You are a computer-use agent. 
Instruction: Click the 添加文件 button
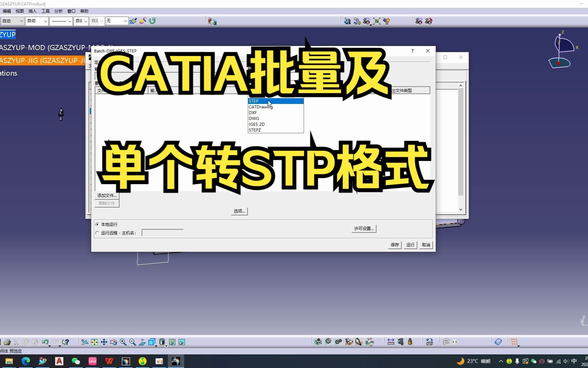(x=106, y=195)
